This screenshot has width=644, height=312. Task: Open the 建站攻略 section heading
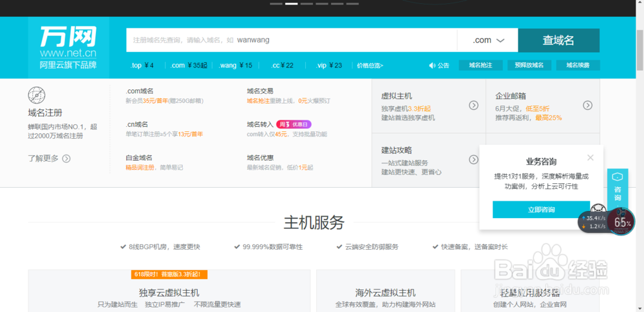click(396, 151)
